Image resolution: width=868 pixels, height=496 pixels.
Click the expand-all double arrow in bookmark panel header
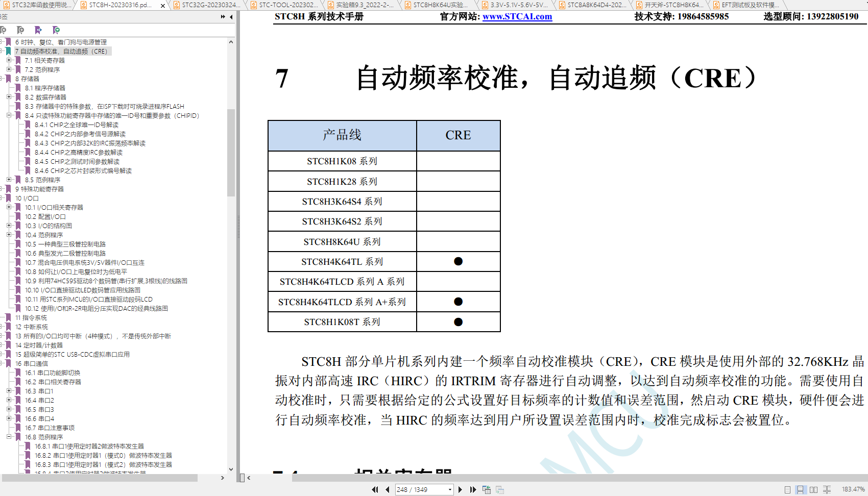(x=223, y=17)
